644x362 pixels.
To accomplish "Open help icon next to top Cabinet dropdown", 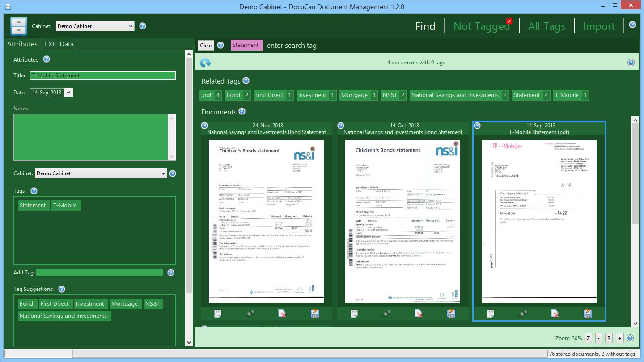I will [x=143, y=26].
